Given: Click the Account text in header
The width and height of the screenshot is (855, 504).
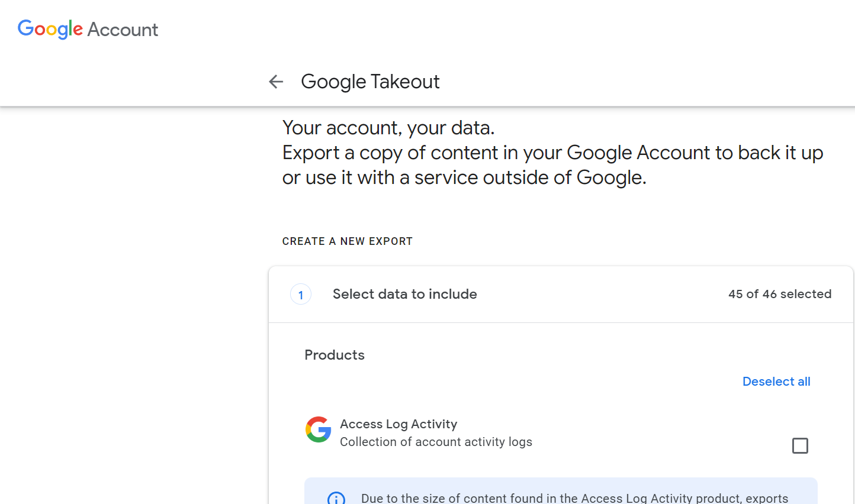Looking at the screenshot, I should (x=123, y=30).
